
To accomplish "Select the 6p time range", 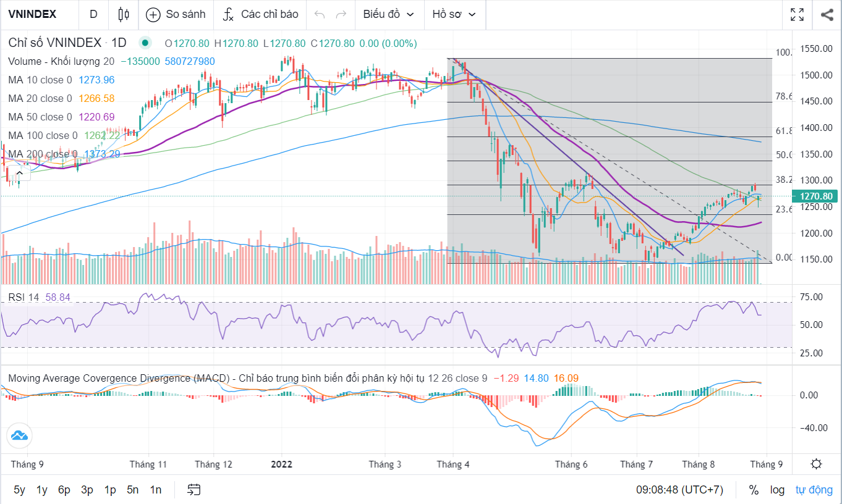I will [x=64, y=490].
